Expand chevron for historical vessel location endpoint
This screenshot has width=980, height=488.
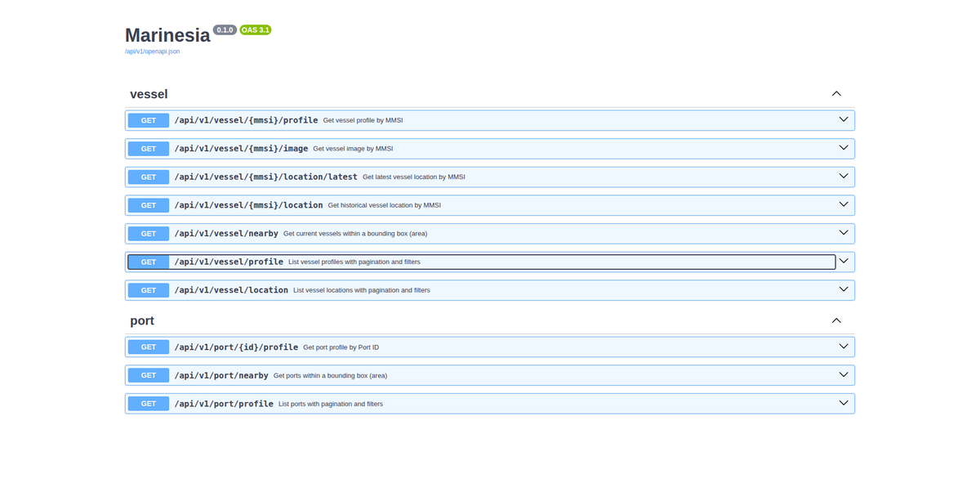coord(844,204)
